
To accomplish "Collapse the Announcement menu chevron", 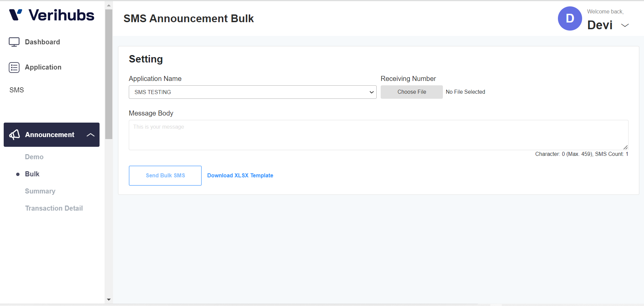I will [x=90, y=135].
